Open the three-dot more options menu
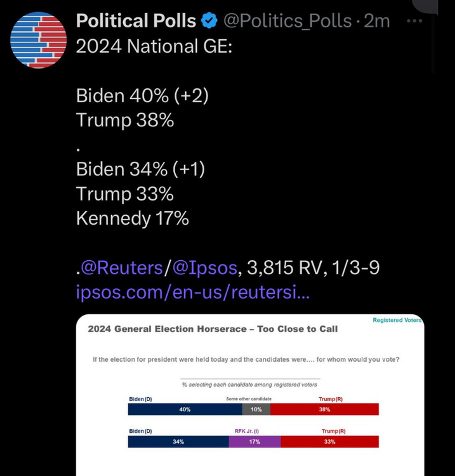 coord(414,21)
